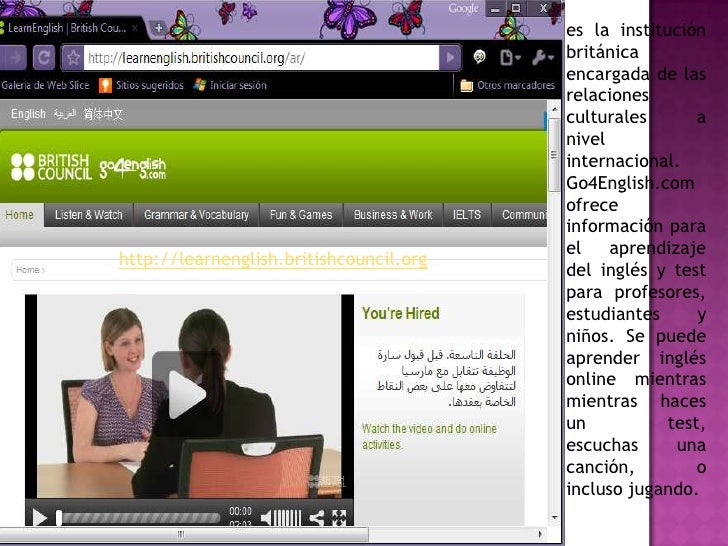728x546 pixels.
Task: Click the horizontal scrollbar thumb
Action: (184, 534)
